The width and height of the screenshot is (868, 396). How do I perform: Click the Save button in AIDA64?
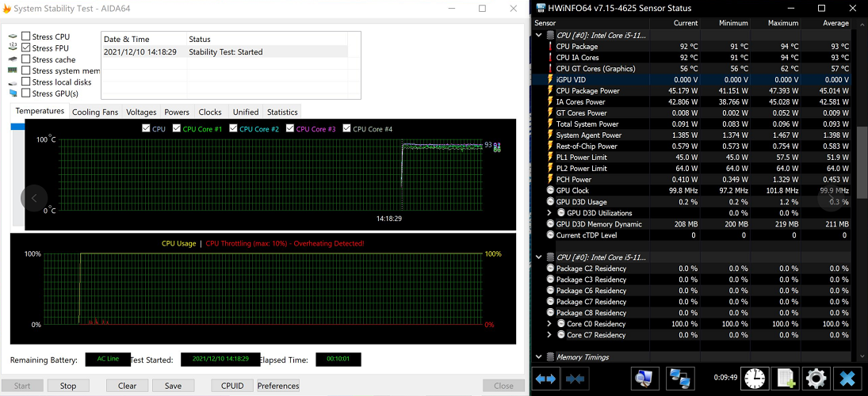(x=174, y=386)
